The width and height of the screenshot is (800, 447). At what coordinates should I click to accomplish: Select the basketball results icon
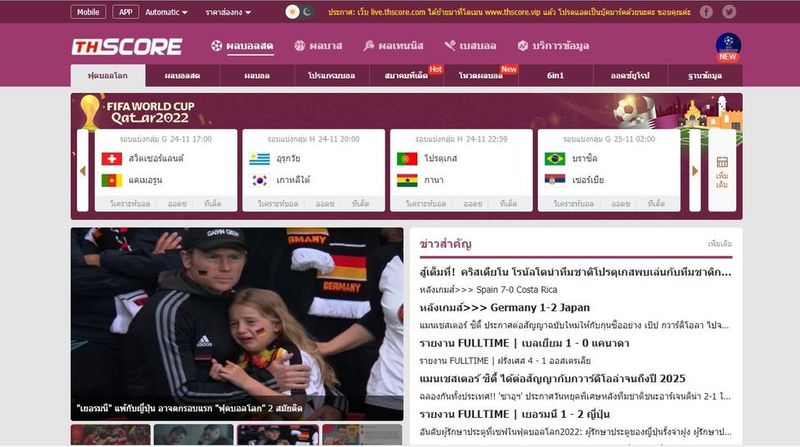pos(299,46)
